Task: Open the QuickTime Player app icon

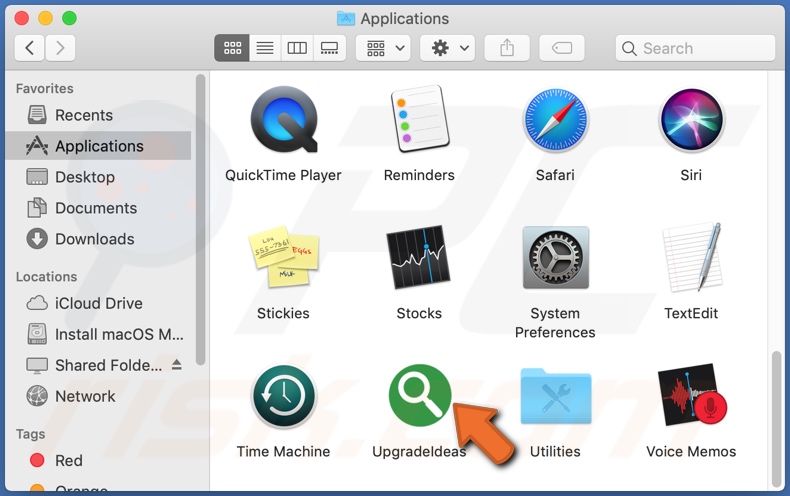Action: (x=284, y=120)
